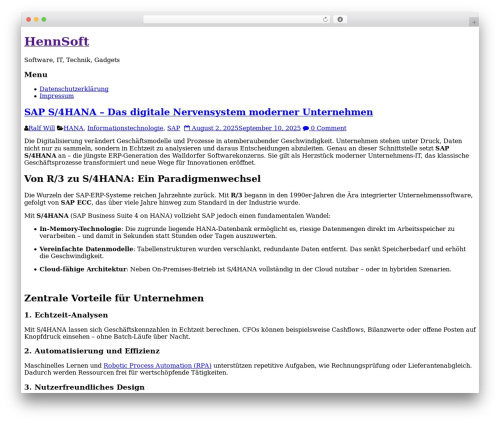This screenshot has width=500, height=423.
Task: Click the 'Vereinfachte Datenmodelle' bullet text
Action: point(86,249)
